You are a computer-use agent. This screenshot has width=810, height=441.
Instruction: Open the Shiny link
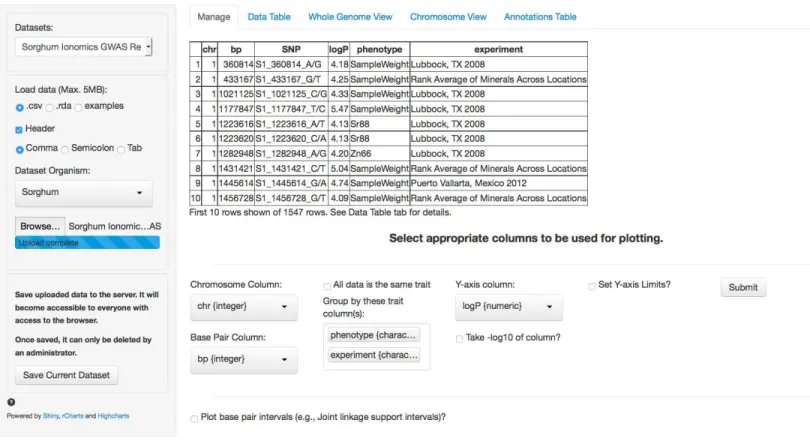click(x=51, y=416)
